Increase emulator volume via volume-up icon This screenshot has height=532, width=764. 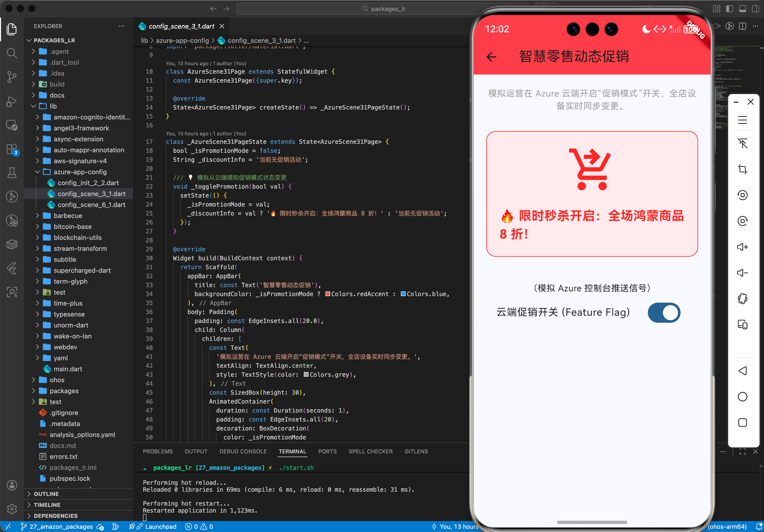click(742, 247)
